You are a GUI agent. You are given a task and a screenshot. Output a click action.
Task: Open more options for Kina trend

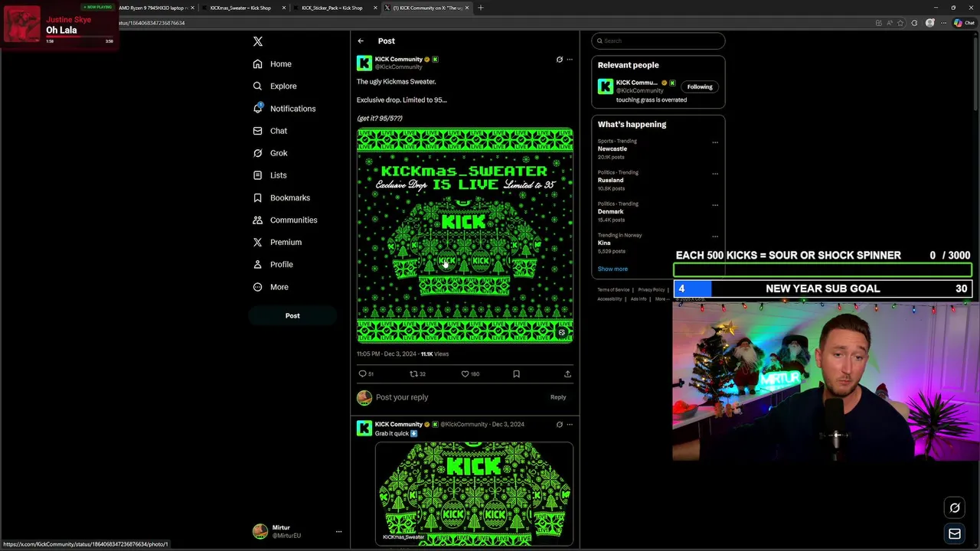click(715, 236)
